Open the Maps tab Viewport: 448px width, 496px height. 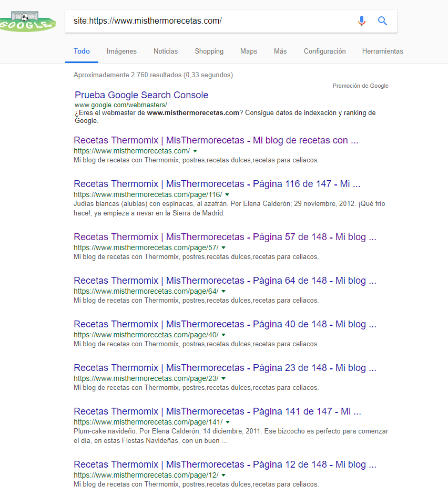pyautogui.click(x=249, y=51)
